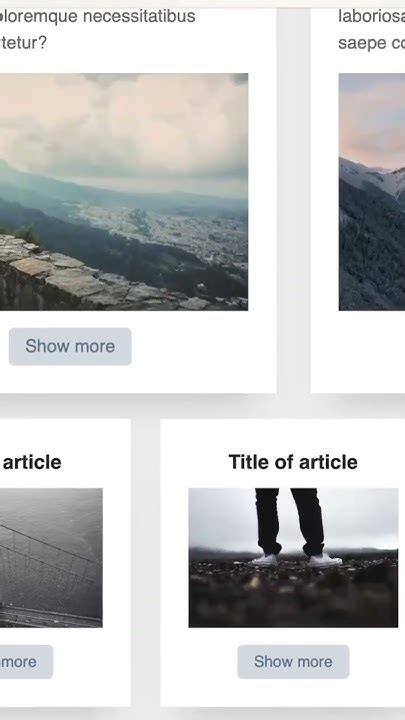
Task: Click the cut-off 'article' heading above bridge photo
Action: pos(31,462)
